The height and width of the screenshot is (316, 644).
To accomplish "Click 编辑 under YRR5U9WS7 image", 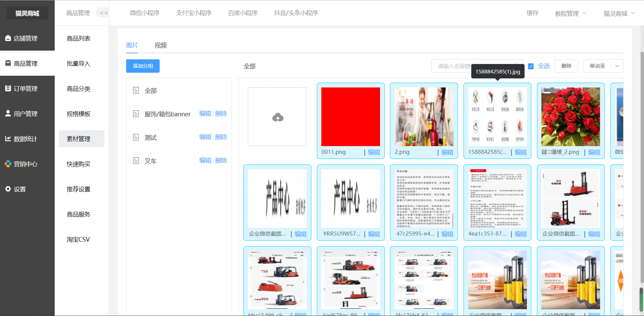I will (x=374, y=234).
